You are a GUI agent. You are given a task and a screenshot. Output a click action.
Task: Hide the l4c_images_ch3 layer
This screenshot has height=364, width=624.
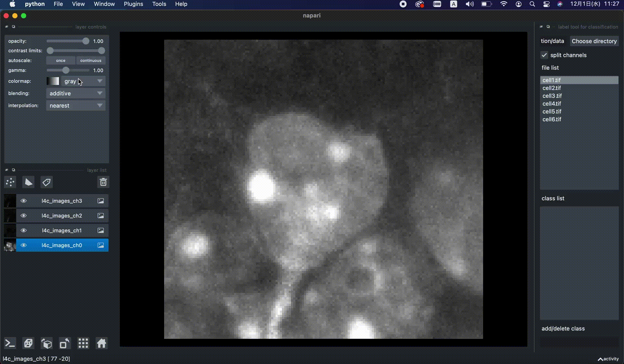(x=23, y=201)
